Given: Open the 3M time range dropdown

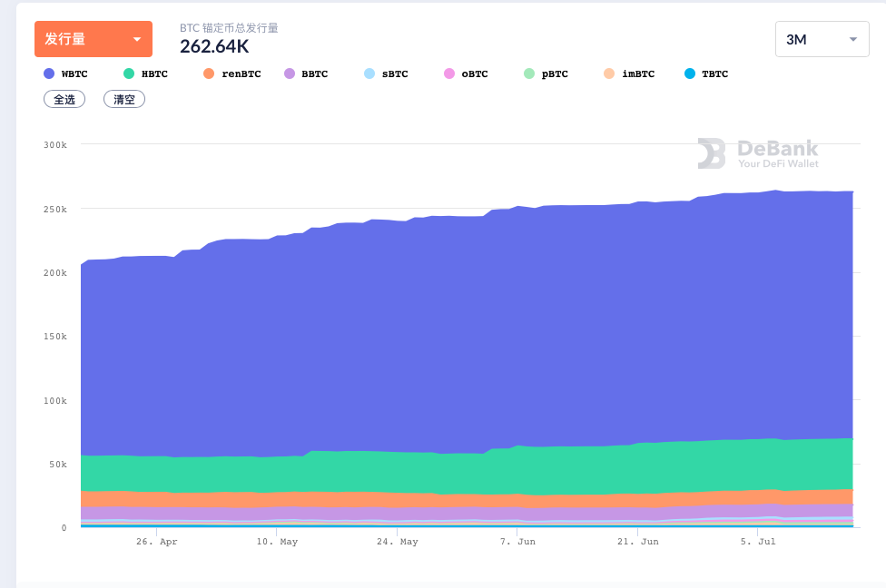Looking at the screenshot, I should pos(821,39).
